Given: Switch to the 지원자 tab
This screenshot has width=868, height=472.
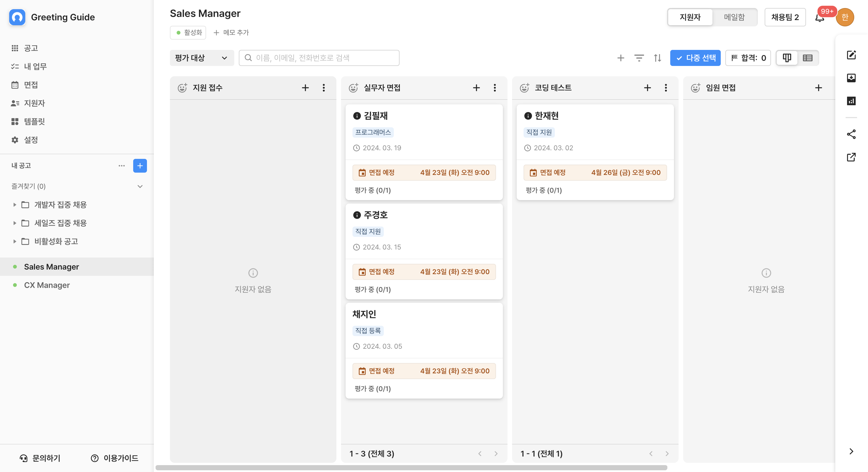Looking at the screenshot, I should click(690, 17).
